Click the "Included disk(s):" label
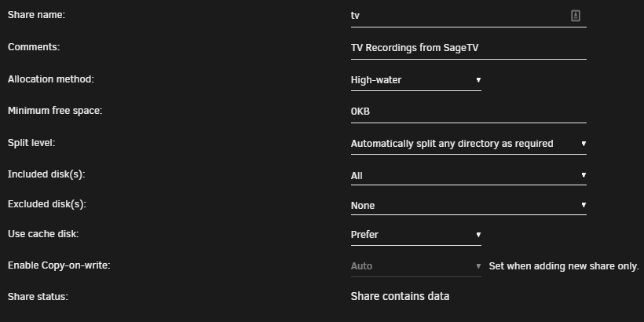This screenshot has width=644, height=322. 46,174
